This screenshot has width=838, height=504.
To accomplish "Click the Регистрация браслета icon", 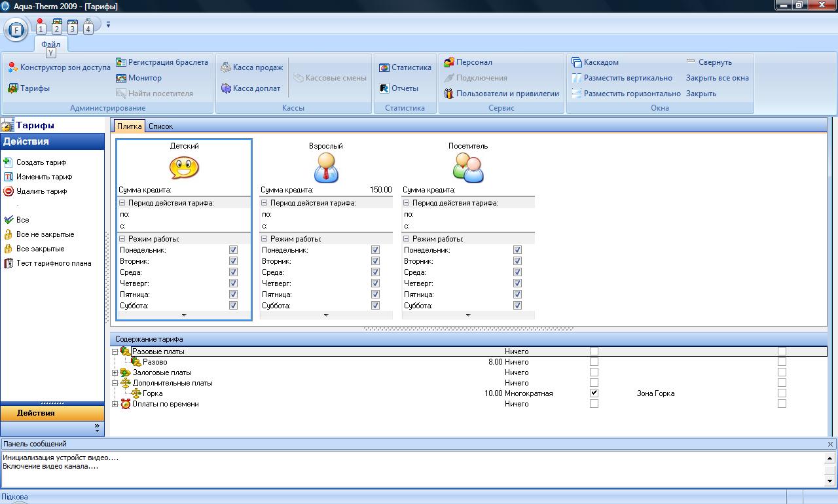I will click(x=122, y=62).
